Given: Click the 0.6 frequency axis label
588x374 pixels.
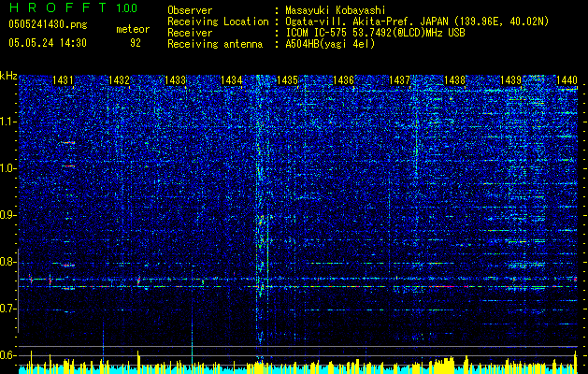Looking at the screenshot, I should tap(8, 355).
